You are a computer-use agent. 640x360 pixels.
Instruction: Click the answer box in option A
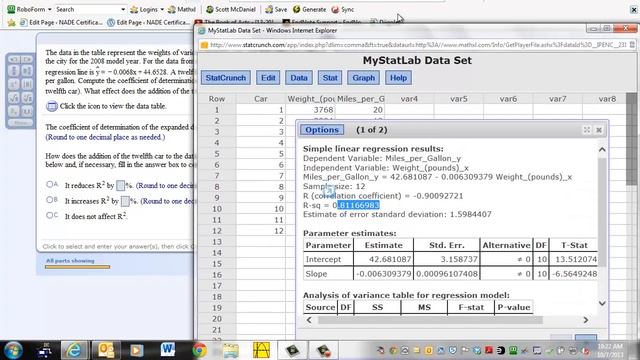pyautogui.click(x=120, y=186)
